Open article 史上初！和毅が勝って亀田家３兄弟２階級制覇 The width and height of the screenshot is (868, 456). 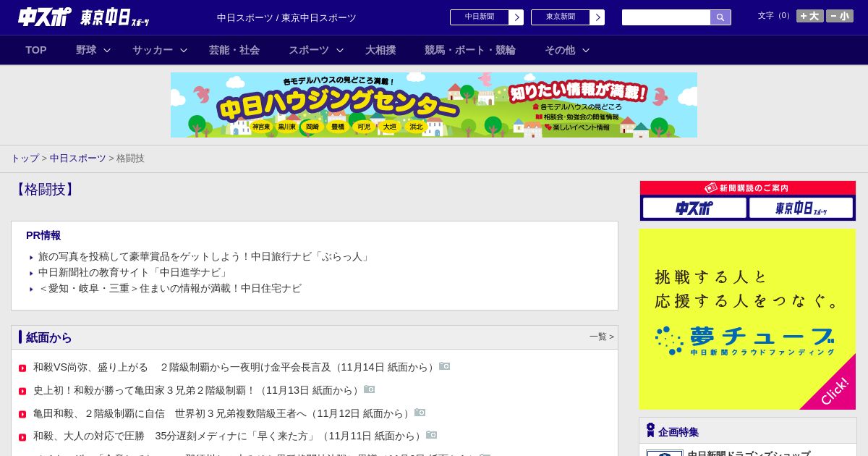click(197, 390)
